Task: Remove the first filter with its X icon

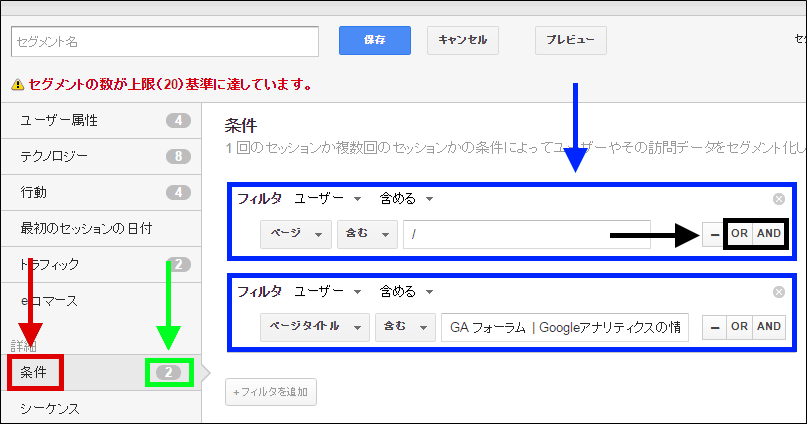Action: (779, 199)
